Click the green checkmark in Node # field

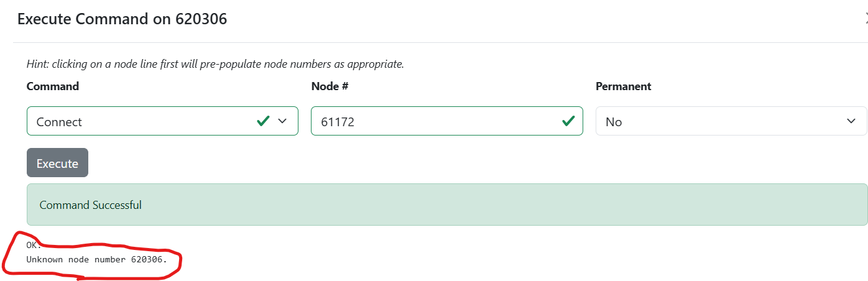[568, 121]
